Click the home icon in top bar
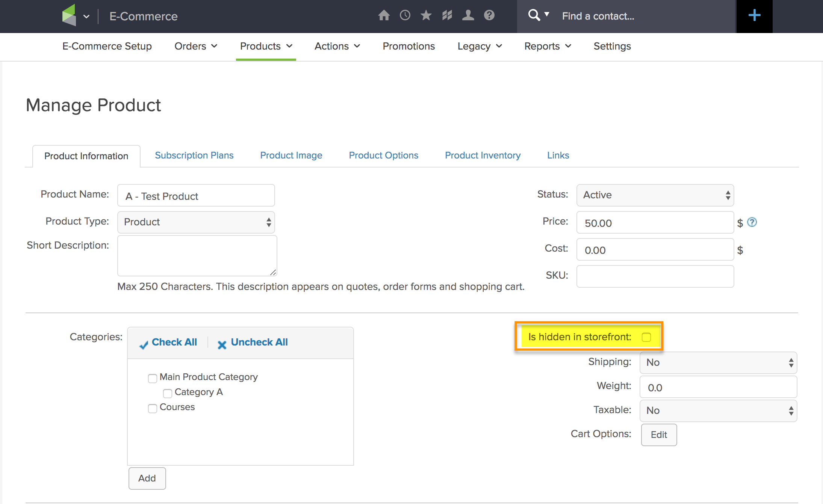Screen dimensions: 823x504 [384, 15]
